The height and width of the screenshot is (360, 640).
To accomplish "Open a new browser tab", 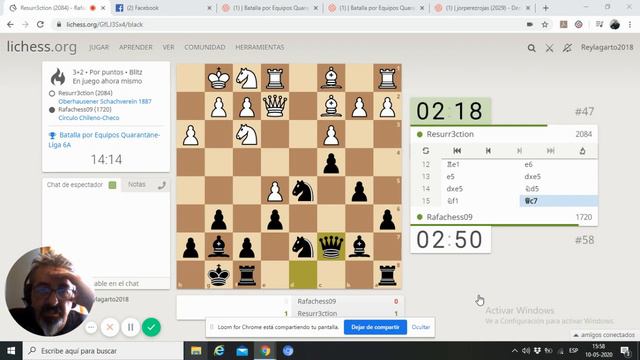I will tap(545, 8).
